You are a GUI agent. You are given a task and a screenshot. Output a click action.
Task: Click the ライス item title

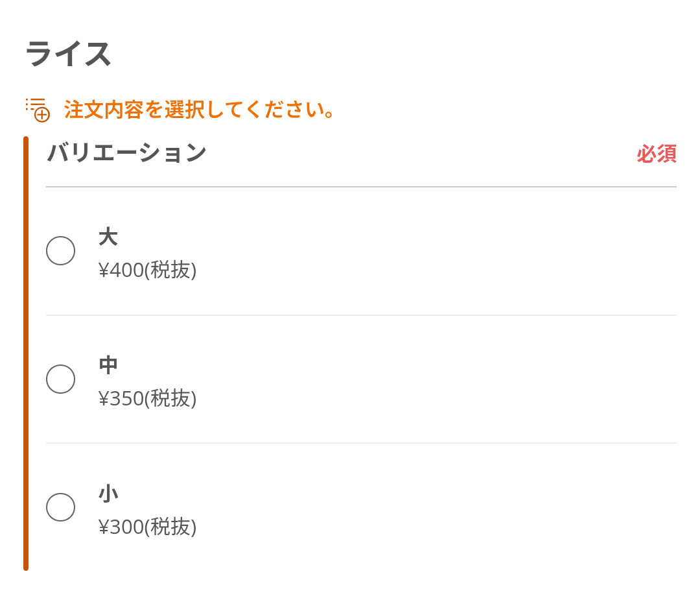click(x=68, y=54)
